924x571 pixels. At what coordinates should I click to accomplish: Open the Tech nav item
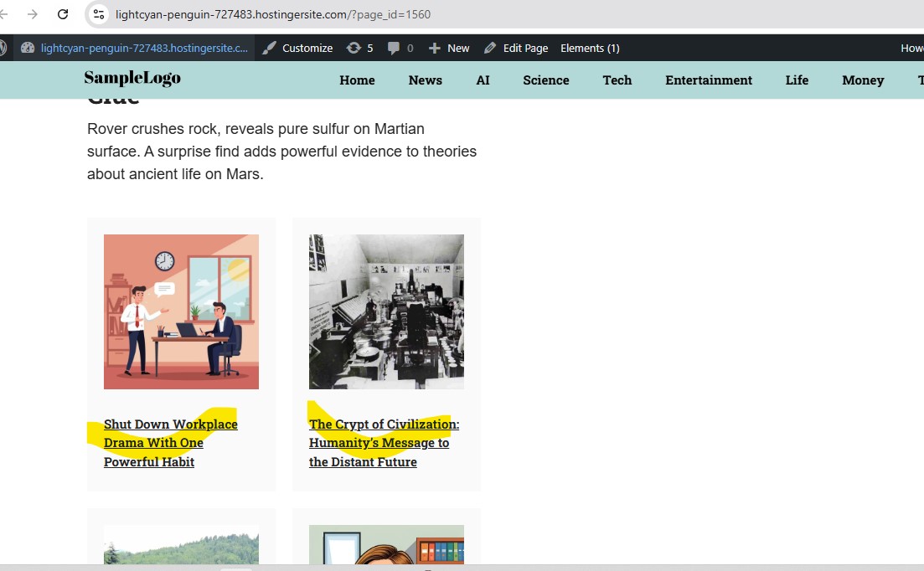pos(617,80)
